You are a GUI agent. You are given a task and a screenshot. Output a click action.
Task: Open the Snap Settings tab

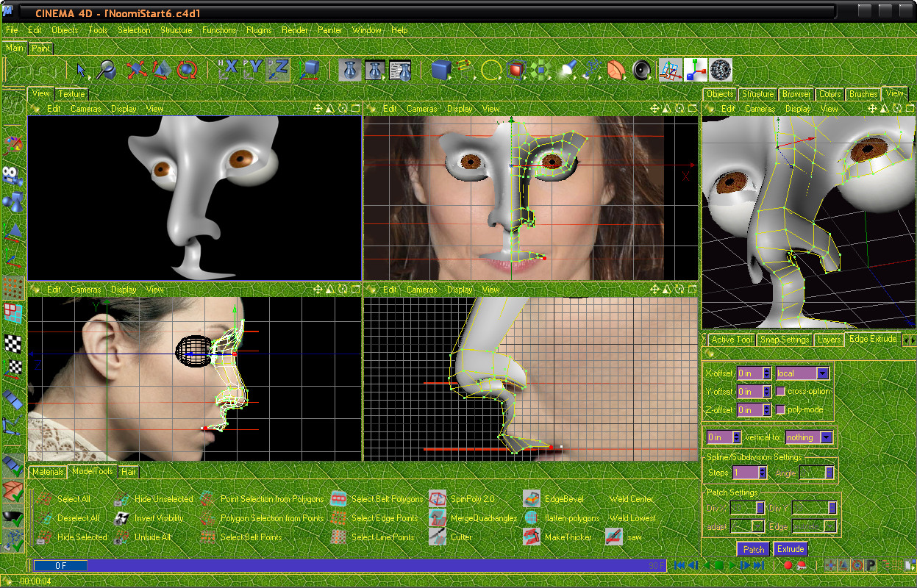[785, 340]
